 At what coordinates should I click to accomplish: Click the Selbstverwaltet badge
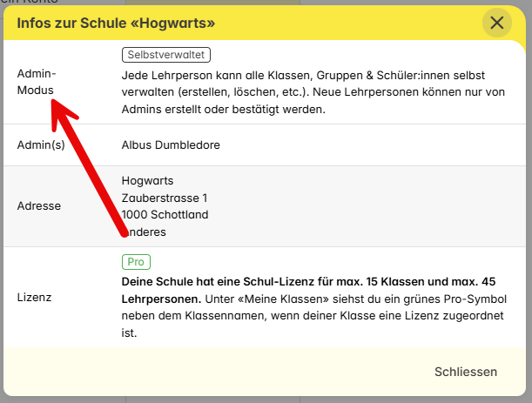166,55
